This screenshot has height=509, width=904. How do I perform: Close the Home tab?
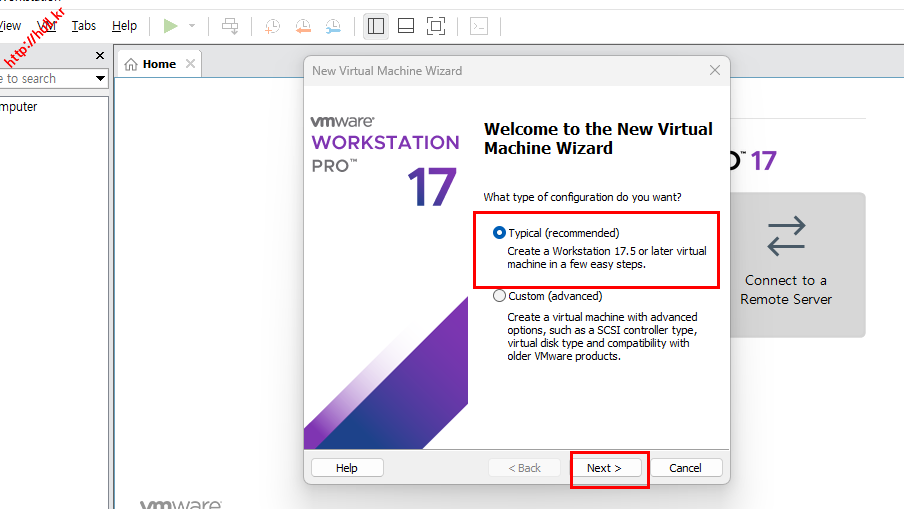click(x=190, y=64)
